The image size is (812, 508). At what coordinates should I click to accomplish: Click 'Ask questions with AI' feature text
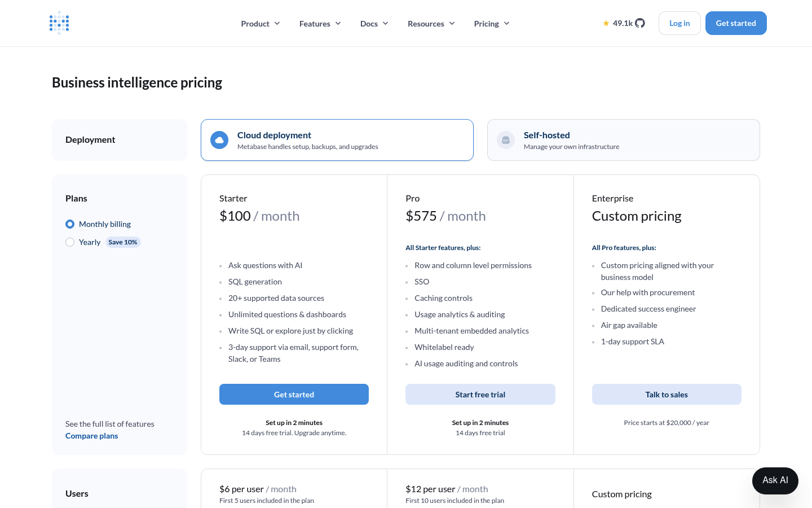pyautogui.click(x=265, y=265)
